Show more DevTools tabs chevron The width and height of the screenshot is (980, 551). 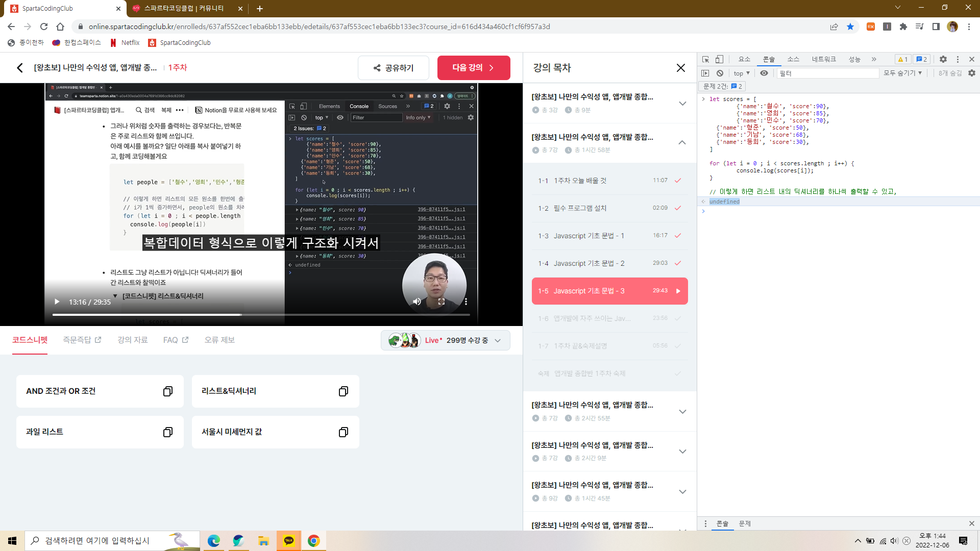click(x=874, y=59)
